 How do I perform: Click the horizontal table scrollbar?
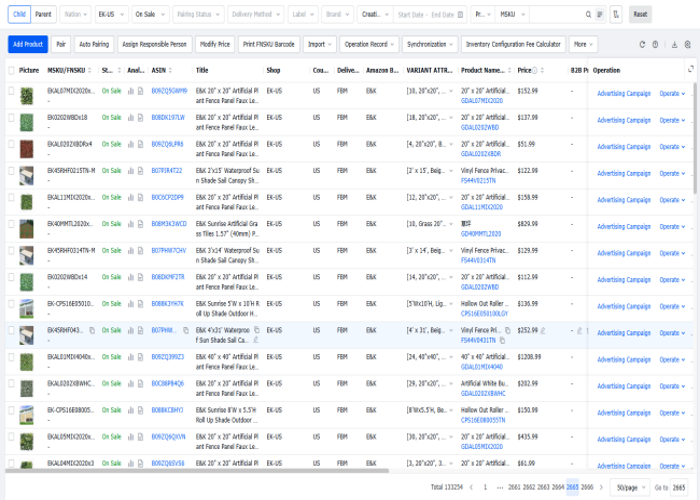click(197, 471)
